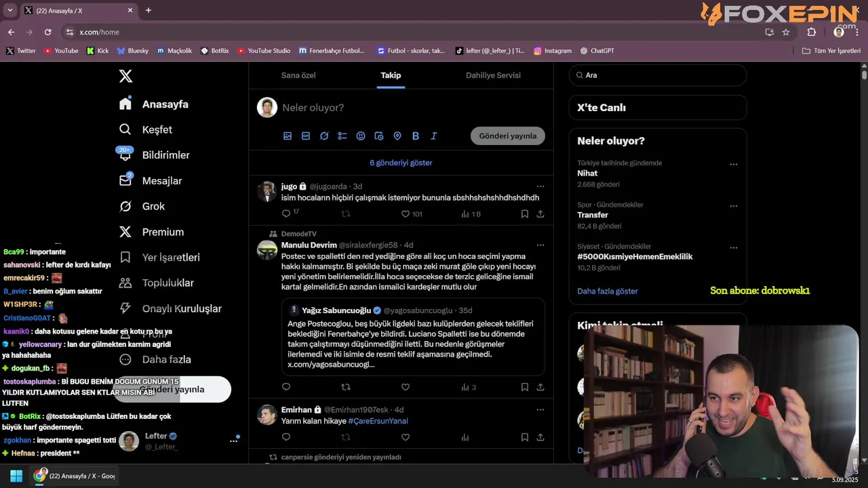Click the Ara search field
Image resolution: width=868 pixels, height=488 pixels.
point(658,75)
